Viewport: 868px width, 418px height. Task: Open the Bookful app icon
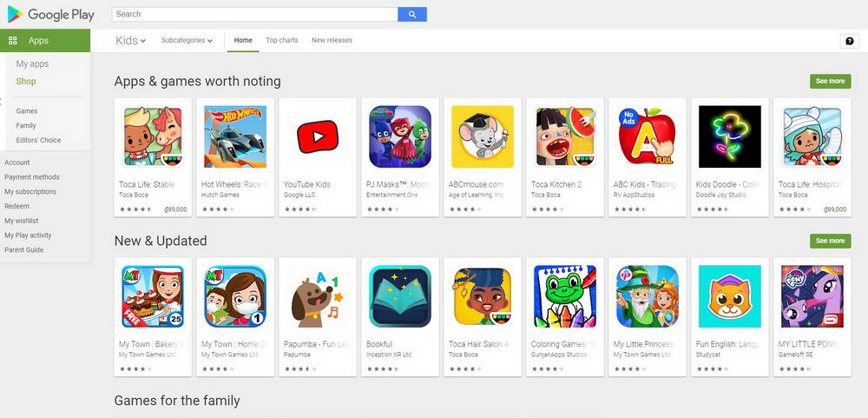[x=399, y=296]
